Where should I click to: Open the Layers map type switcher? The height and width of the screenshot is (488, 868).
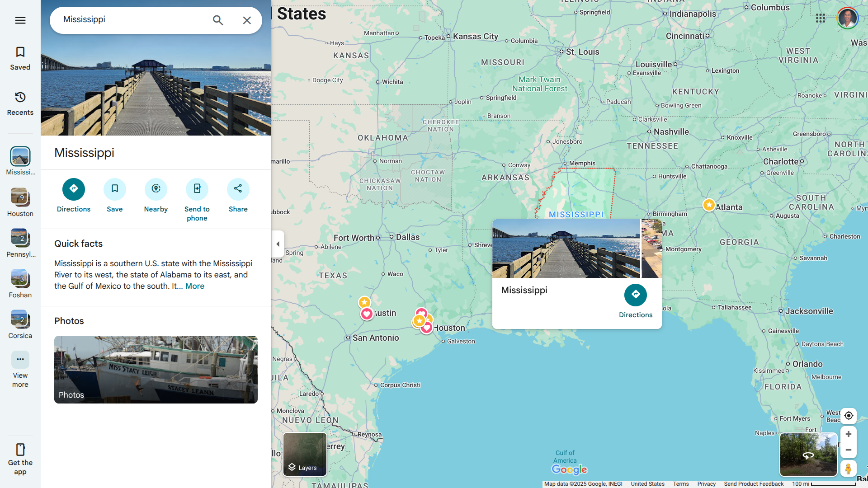[305, 454]
